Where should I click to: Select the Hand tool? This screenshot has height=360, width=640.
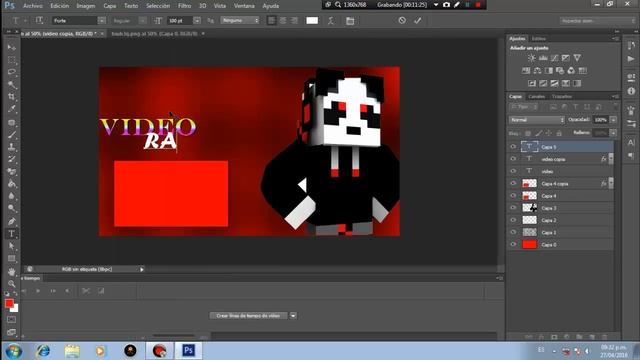11,271
